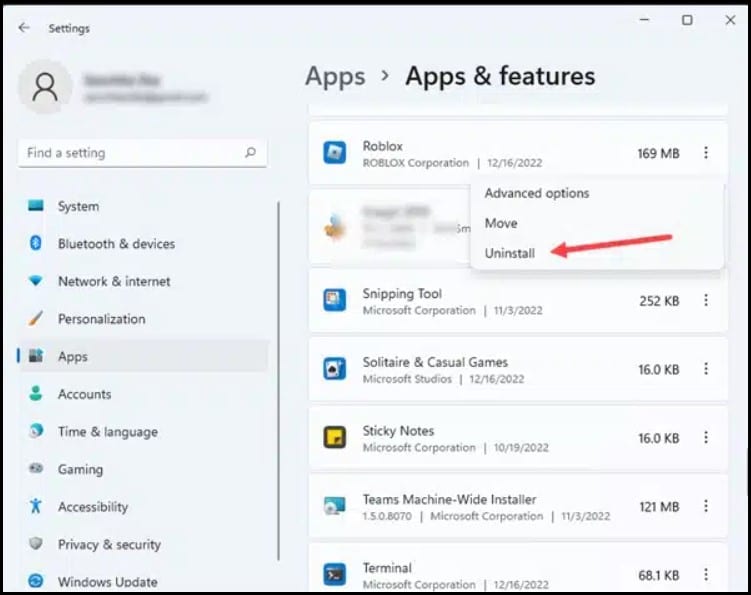Go back with the Settings back arrow

click(24, 28)
